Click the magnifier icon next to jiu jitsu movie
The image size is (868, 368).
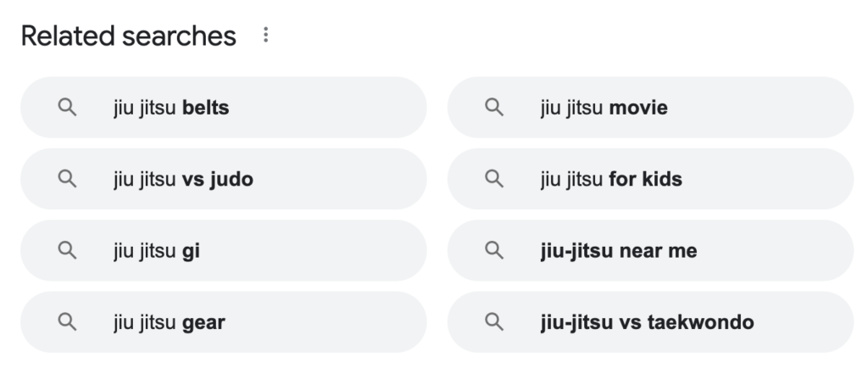(494, 108)
